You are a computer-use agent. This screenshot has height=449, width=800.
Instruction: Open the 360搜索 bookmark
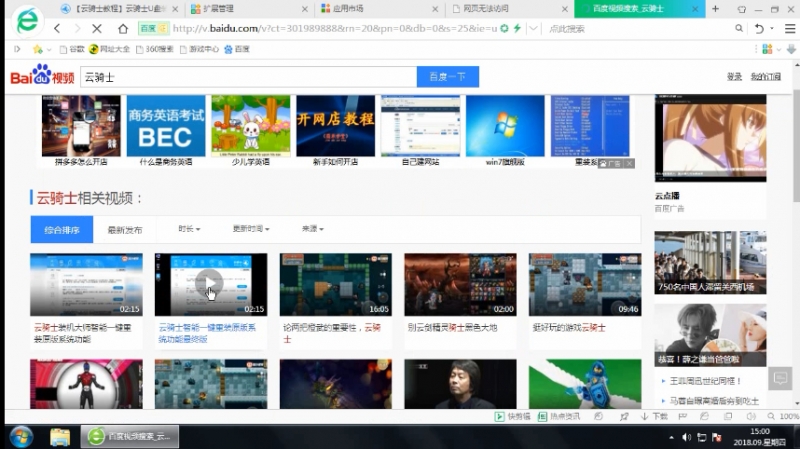(154, 49)
